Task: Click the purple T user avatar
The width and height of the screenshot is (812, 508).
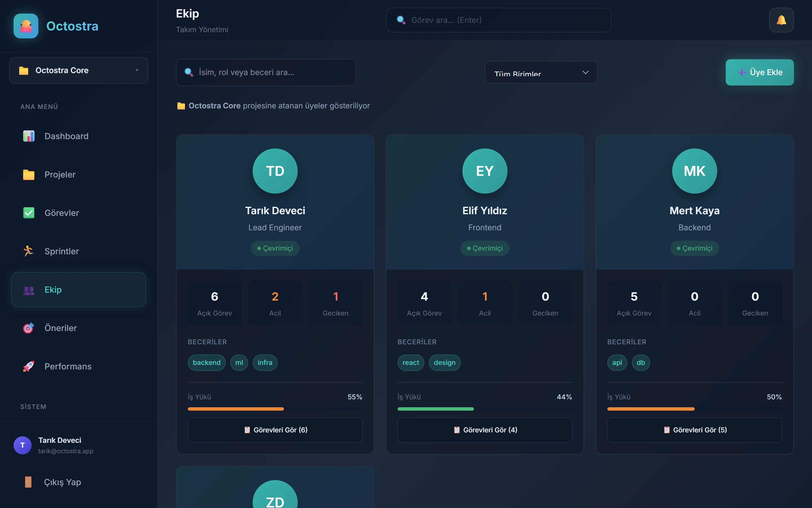Action: [x=23, y=445]
